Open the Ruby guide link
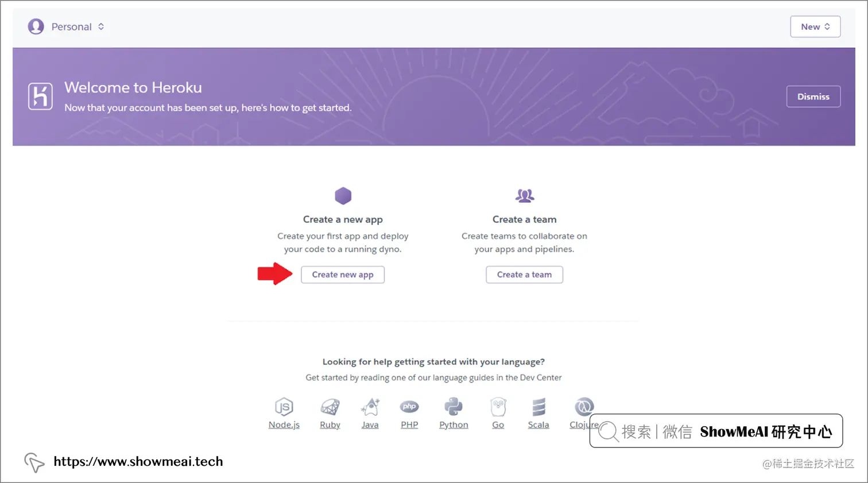The height and width of the screenshot is (483, 868). point(330,425)
